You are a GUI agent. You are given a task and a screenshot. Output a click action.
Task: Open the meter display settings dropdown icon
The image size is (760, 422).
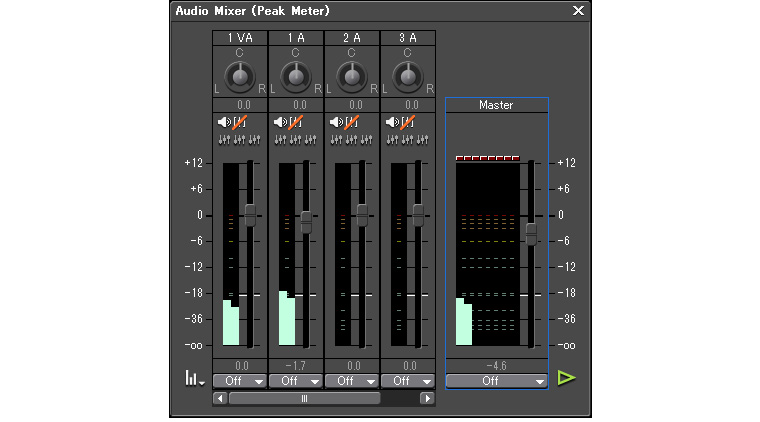194,378
